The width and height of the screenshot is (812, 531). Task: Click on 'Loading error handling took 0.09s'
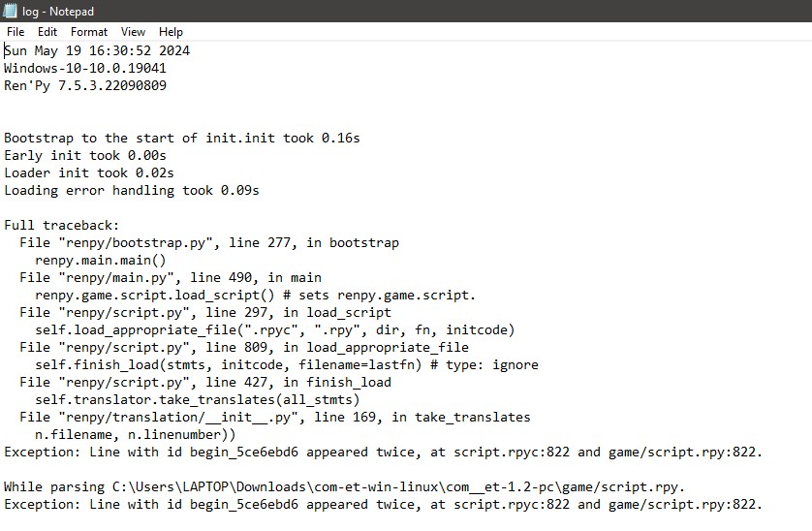click(132, 190)
